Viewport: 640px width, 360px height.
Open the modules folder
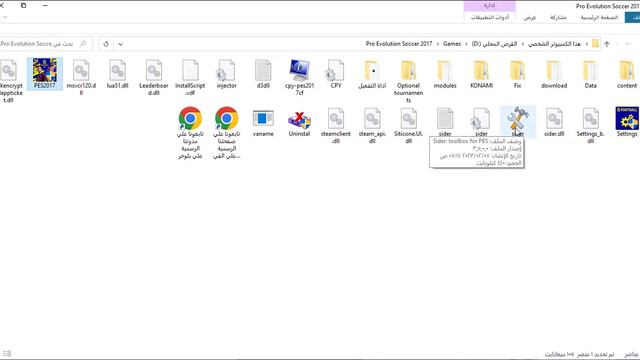coord(445,74)
